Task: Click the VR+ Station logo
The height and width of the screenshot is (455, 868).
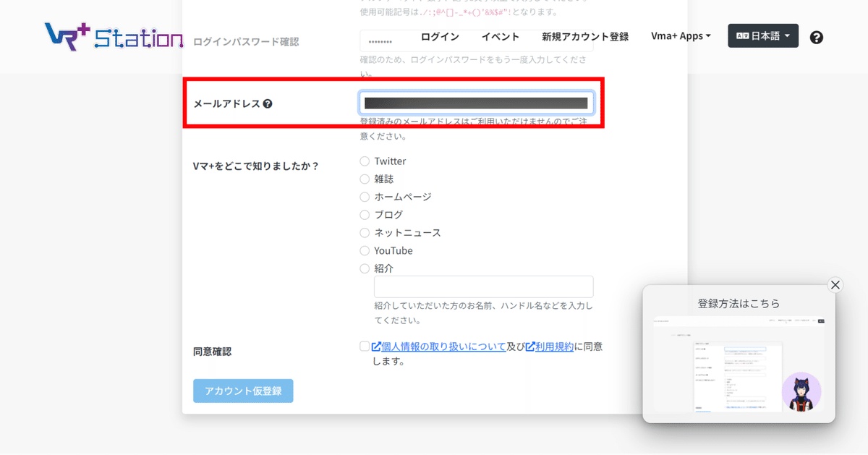Action: [x=114, y=36]
